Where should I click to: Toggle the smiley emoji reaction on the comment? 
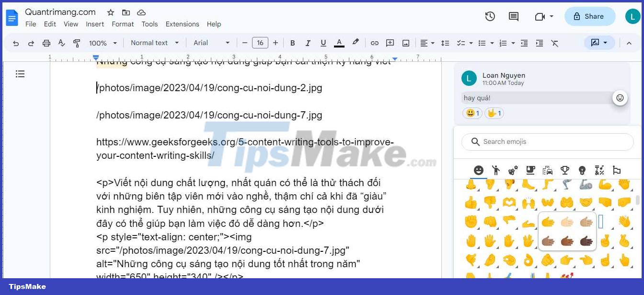pos(471,113)
